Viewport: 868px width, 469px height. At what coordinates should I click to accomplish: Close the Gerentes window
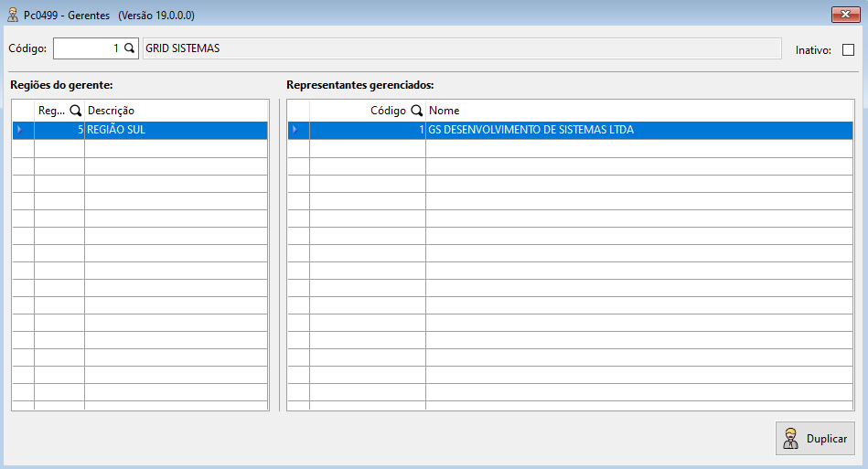point(845,15)
